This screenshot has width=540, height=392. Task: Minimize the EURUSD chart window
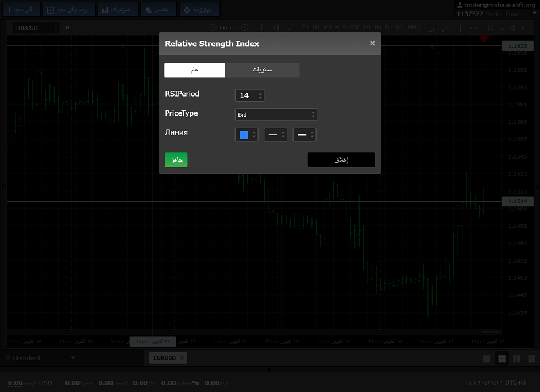(x=502, y=28)
